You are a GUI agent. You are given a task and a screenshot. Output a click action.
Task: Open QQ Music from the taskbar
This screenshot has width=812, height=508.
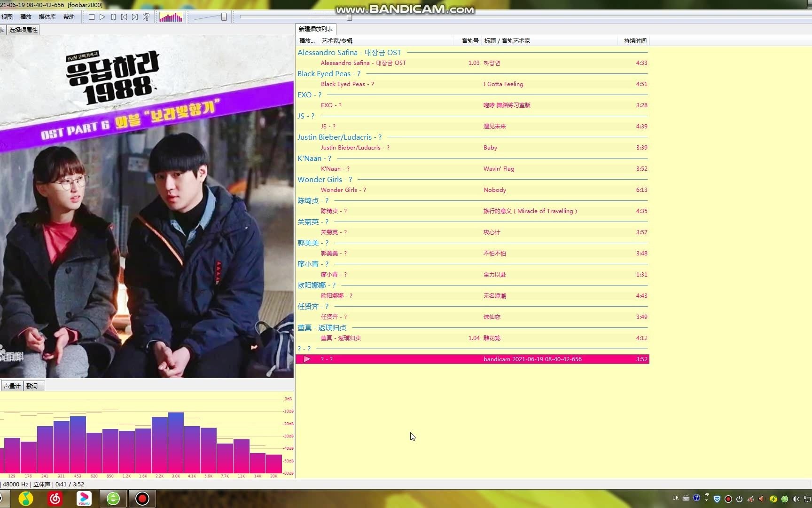26,499
